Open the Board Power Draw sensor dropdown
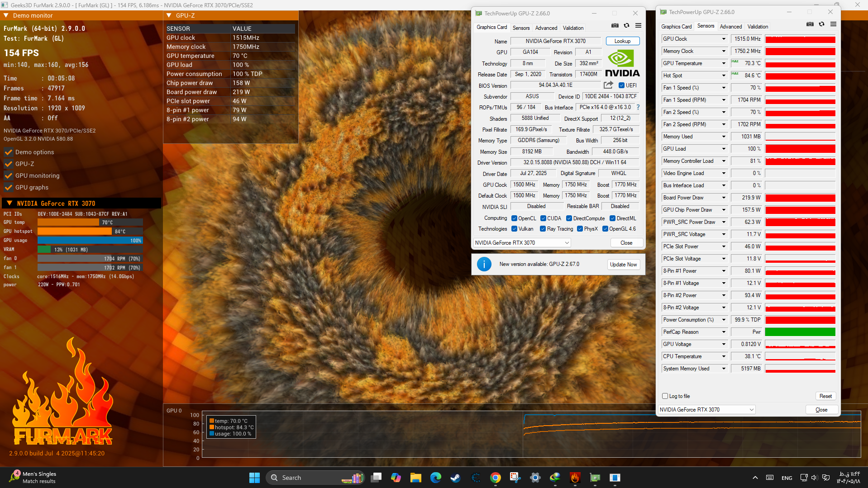868x488 pixels. pos(724,198)
